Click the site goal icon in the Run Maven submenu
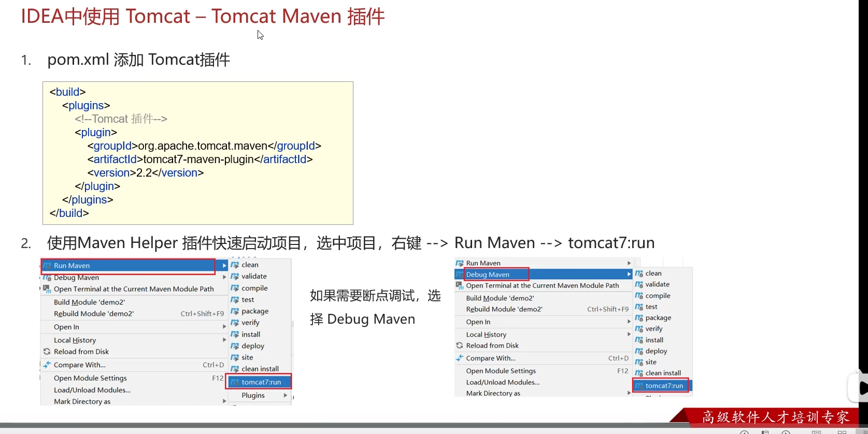Image resolution: width=868 pixels, height=434 pixels. click(235, 357)
